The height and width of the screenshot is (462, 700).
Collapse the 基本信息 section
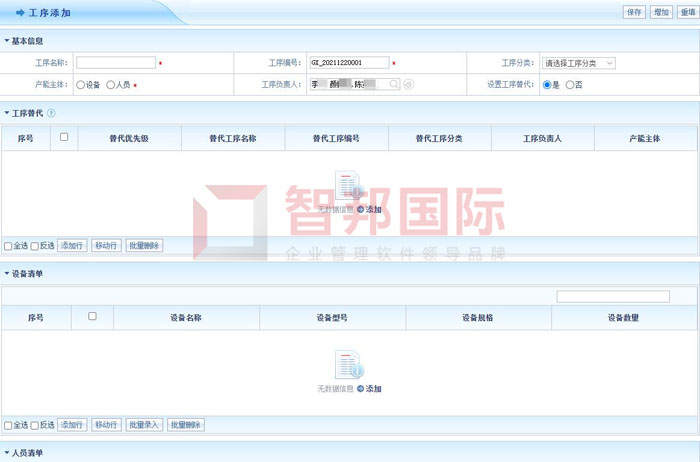pos(7,41)
